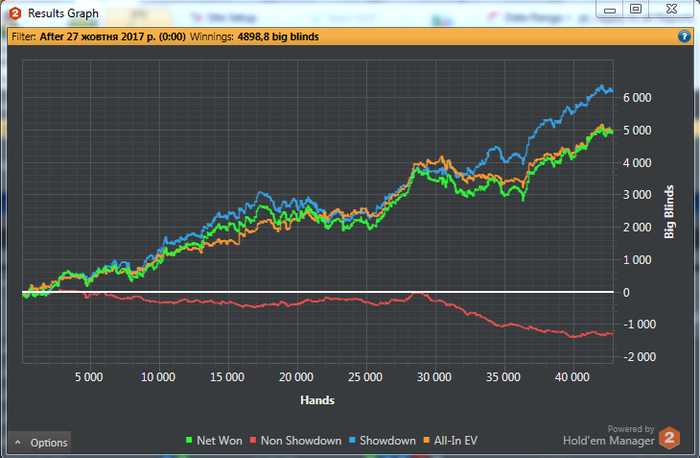Maximize the Results Graph window
Screen dimensions: 700x458
click(636, 9)
